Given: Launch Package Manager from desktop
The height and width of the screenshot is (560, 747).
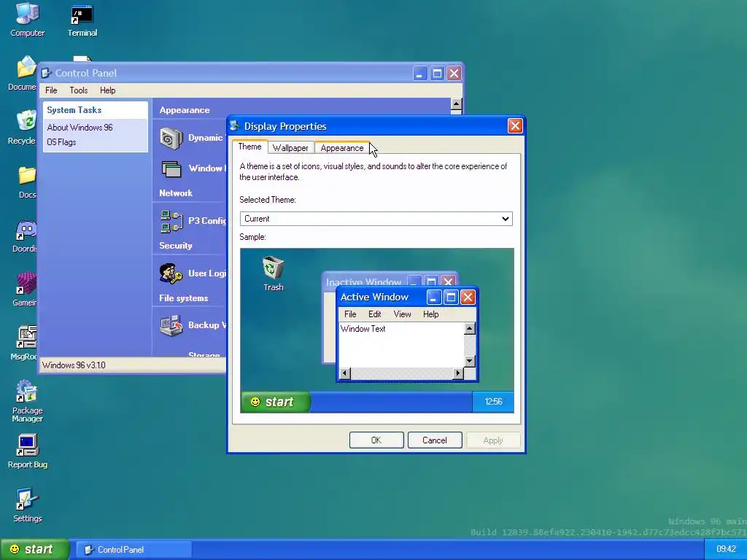Looking at the screenshot, I should tap(27, 401).
